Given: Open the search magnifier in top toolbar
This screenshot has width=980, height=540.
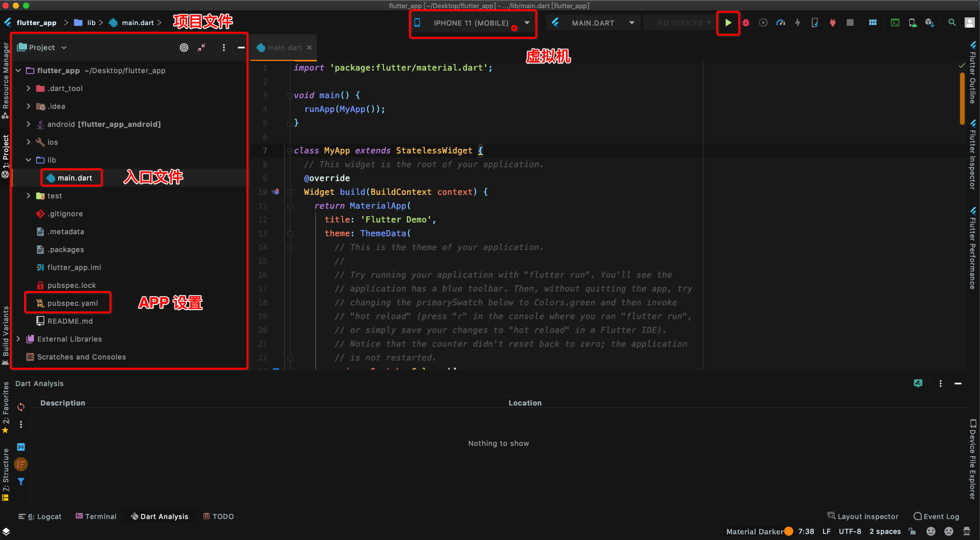Looking at the screenshot, I should (x=952, y=23).
